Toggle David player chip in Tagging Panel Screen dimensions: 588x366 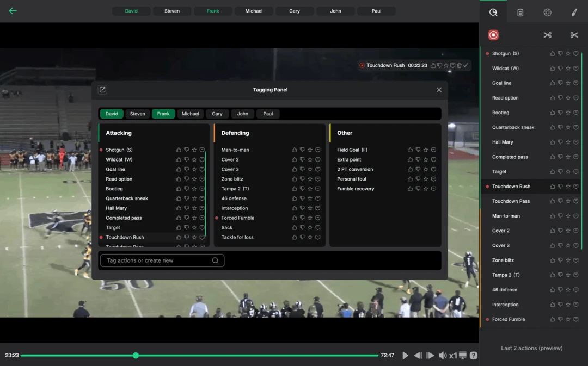[x=112, y=114]
